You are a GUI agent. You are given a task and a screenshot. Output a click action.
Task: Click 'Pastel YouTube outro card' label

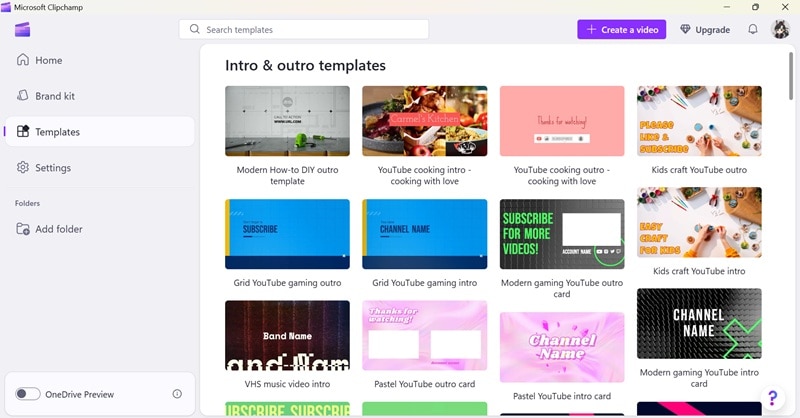[x=424, y=384]
